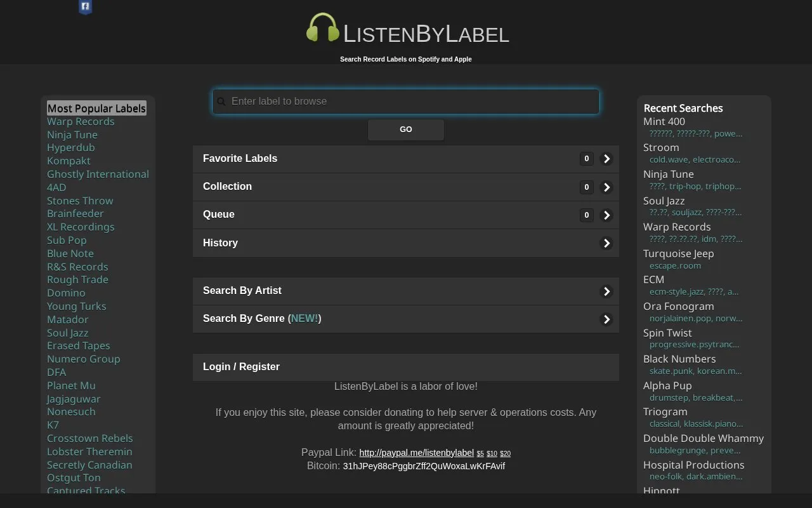Open Ora Fonogram recent search
This screenshot has width=812, height=508.
point(679,306)
